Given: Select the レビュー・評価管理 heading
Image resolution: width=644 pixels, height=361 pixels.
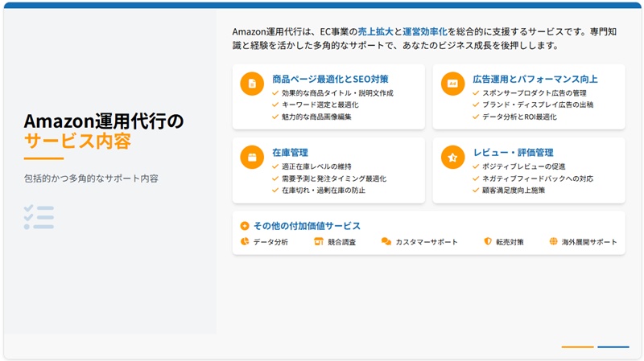Looking at the screenshot, I should (513, 153).
